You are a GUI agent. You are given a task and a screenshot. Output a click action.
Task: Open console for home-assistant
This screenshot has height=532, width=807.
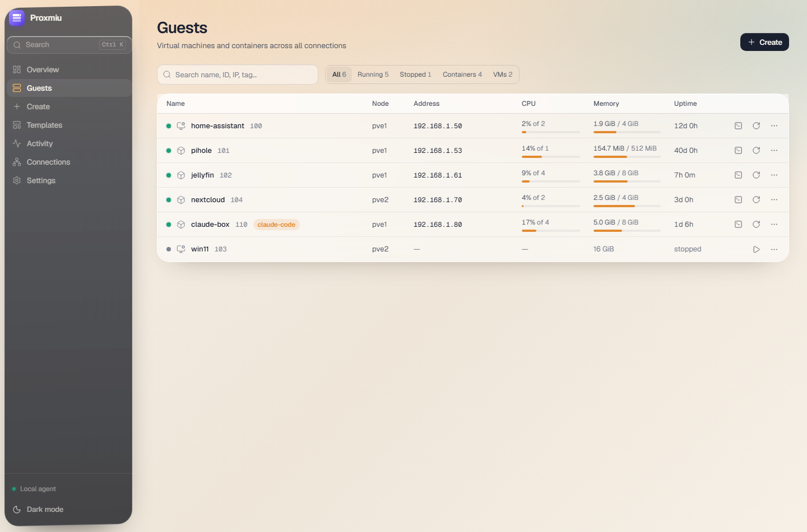[x=738, y=126]
